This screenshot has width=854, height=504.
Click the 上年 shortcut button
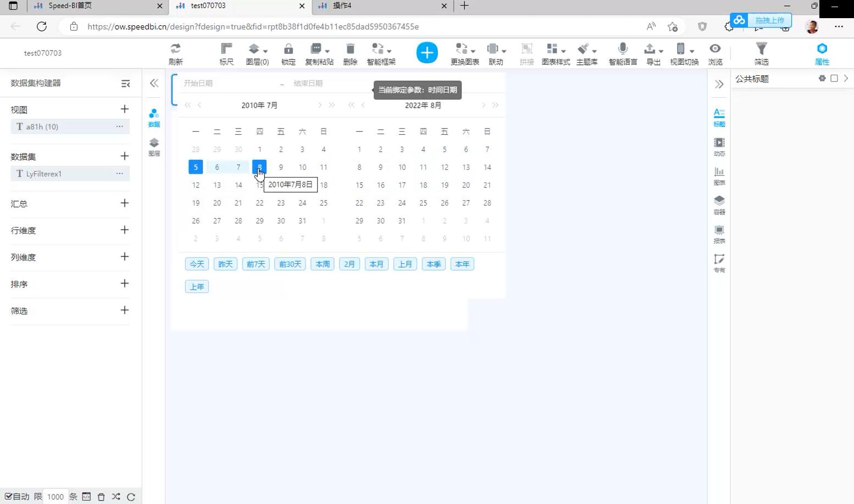[x=197, y=287]
